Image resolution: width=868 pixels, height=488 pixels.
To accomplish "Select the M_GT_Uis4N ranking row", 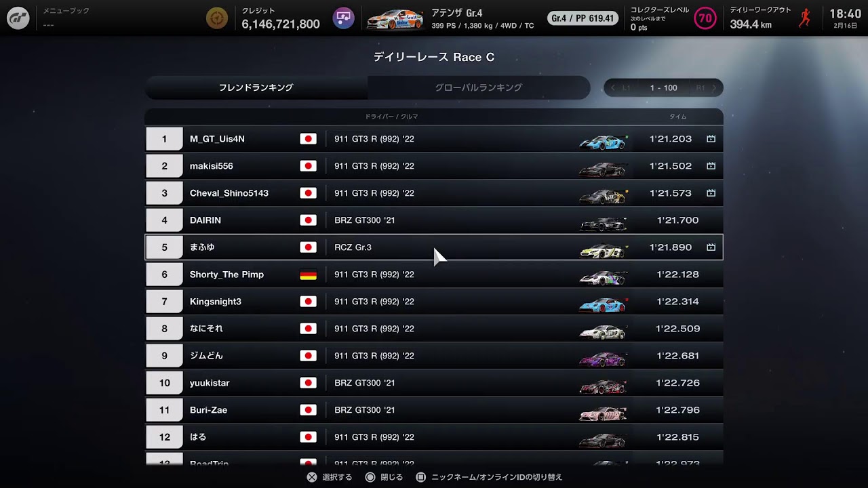I will coord(434,139).
